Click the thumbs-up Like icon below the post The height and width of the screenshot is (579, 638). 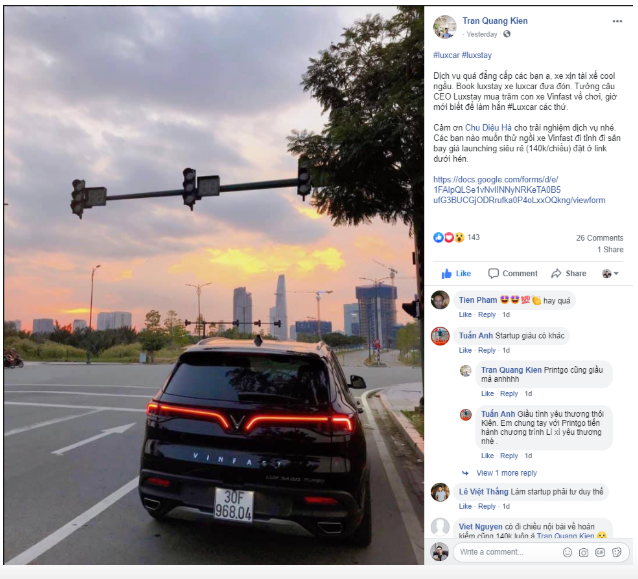click(x=447, y=273)
